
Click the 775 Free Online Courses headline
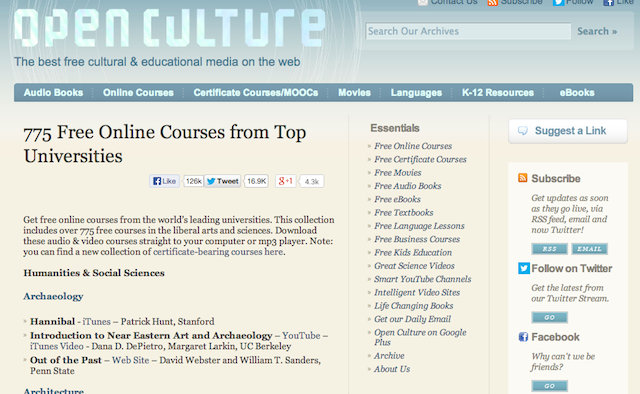click(x=164, y=144)
